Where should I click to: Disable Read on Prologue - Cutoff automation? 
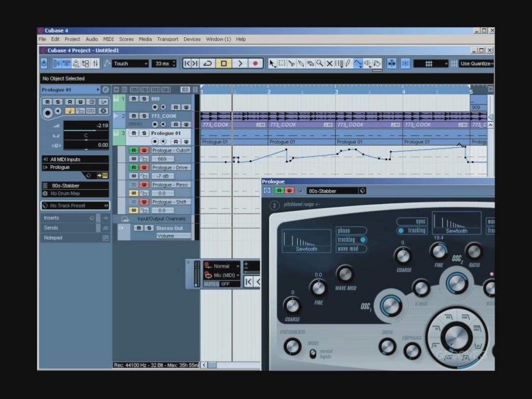pos(134,150)
